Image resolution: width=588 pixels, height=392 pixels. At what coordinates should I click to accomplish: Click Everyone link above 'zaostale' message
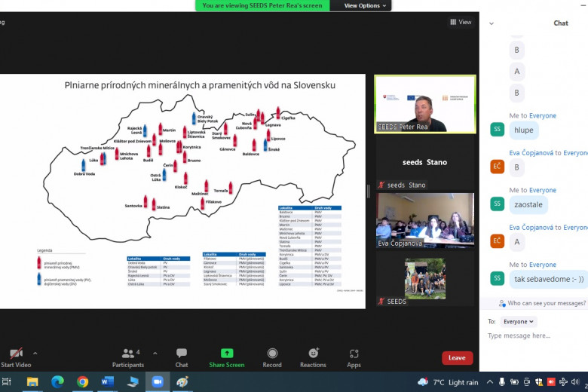pyautogui.click(x=543, y=190)
